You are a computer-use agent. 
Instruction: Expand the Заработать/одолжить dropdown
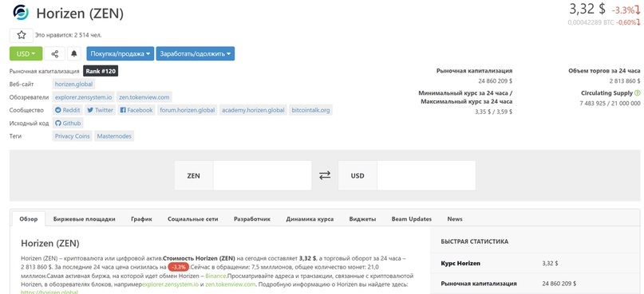pyautogui.click(x=195, y=53)
